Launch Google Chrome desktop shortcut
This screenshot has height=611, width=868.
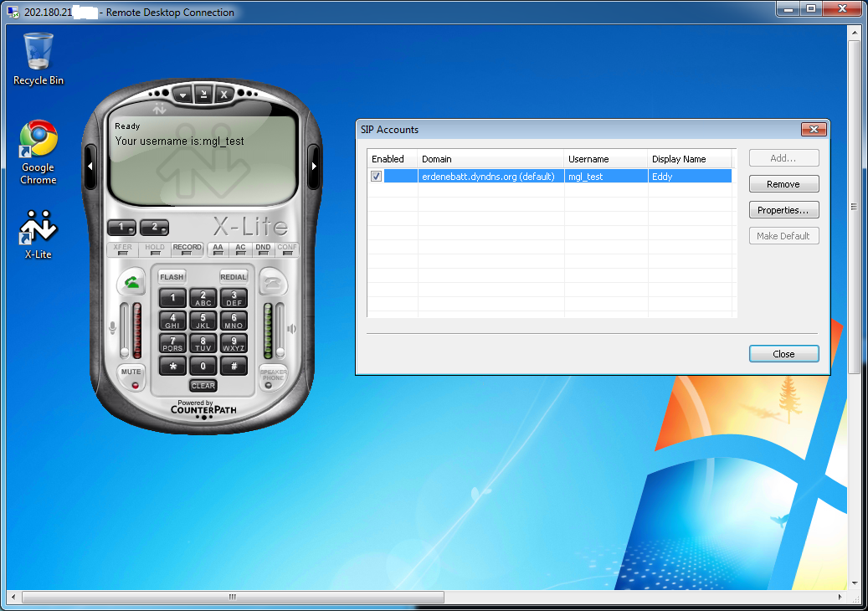pyautogui.click(x=39, y=152)
